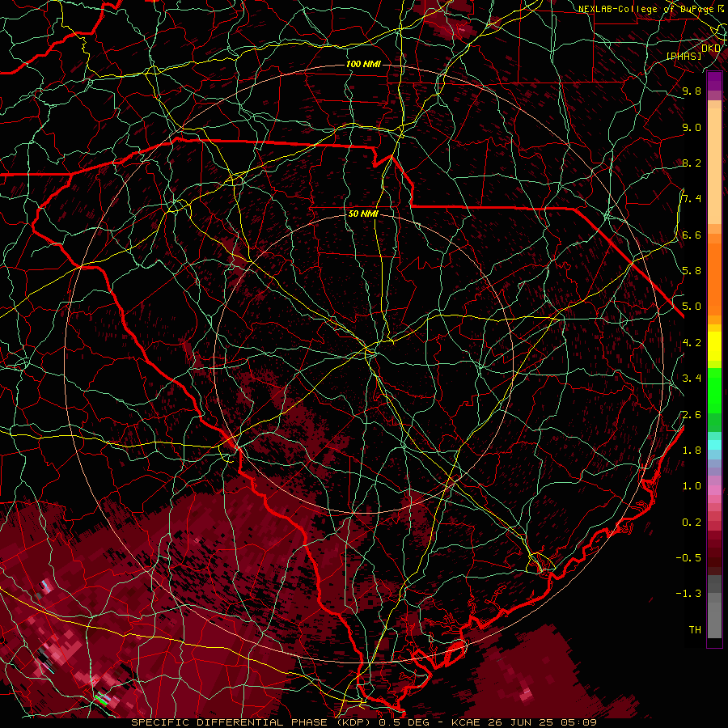Click the 1.0 scale value
Screen dimensions: 728x728
[x=692, y=486]
